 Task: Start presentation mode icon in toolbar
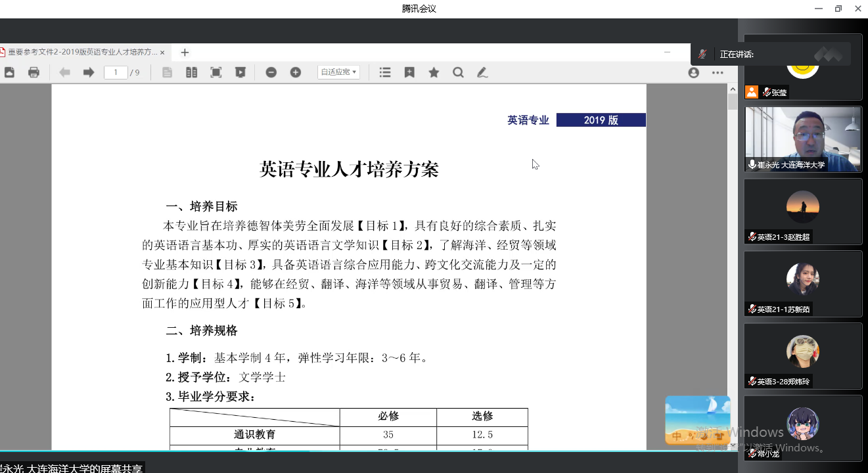240,72
